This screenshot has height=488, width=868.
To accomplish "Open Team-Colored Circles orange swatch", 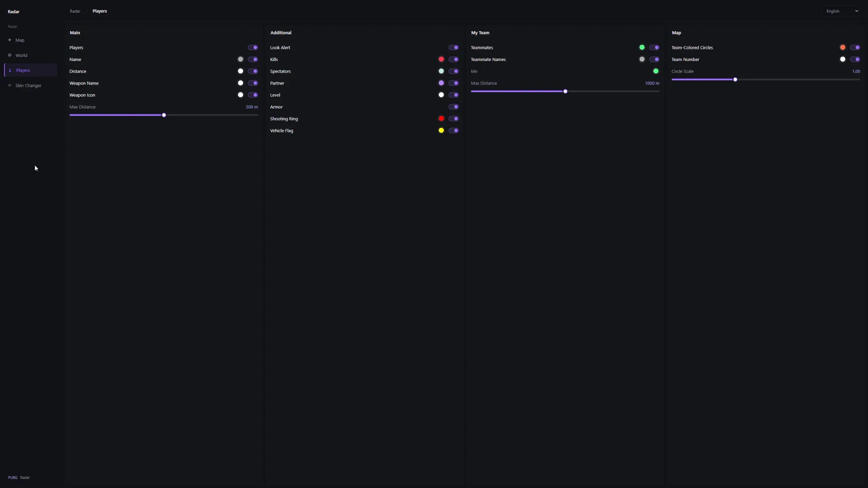I will [x=843, y=47].
